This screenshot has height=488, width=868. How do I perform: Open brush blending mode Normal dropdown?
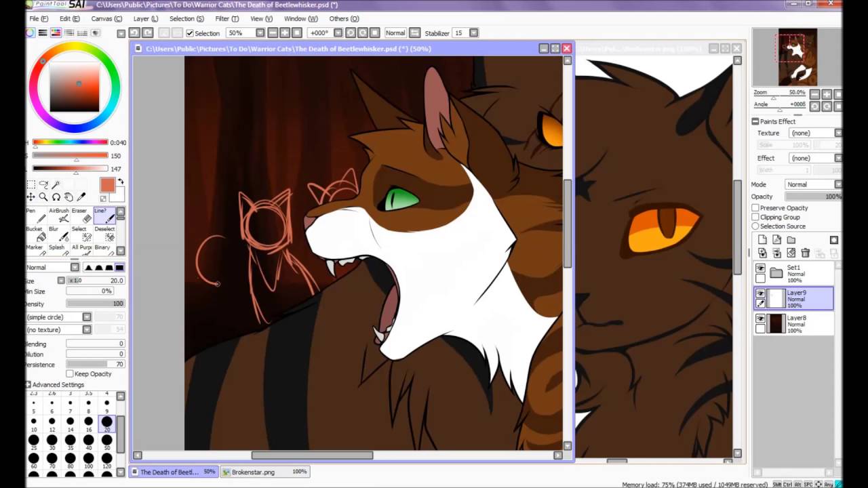point(75,267)
